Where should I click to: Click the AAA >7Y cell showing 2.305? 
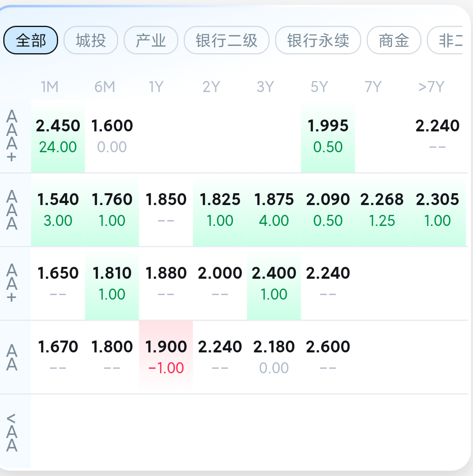click(x=437, y=210)
